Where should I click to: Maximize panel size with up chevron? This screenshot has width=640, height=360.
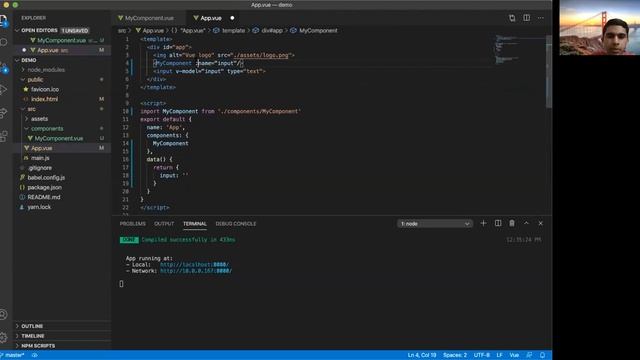click(x=526, y=223)
